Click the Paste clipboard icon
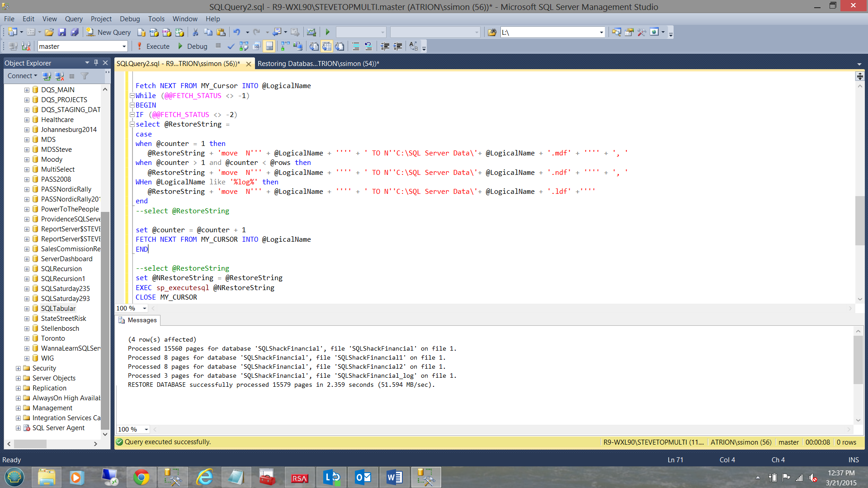This screenshot has height=488, width=868. click(221, 32)
